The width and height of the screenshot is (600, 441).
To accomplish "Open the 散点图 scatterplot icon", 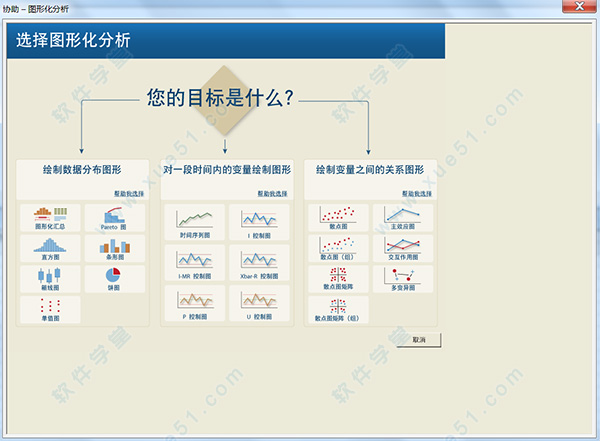I will [338, 218].
